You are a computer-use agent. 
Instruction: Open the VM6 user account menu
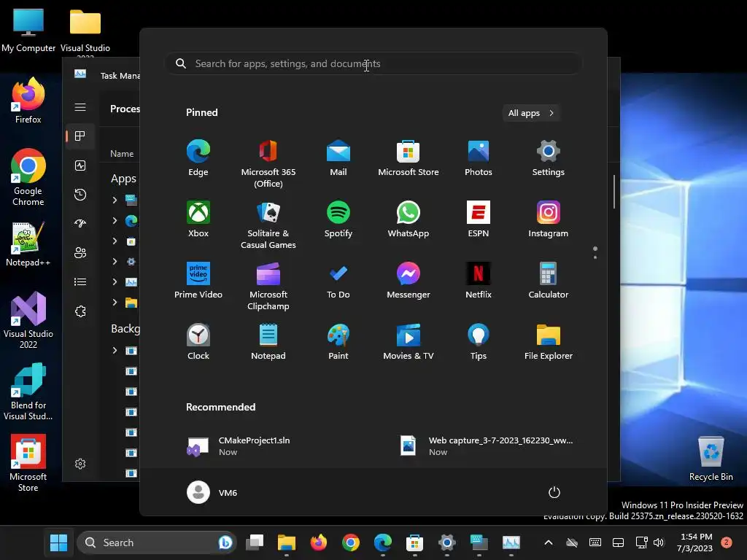(212, 492)
